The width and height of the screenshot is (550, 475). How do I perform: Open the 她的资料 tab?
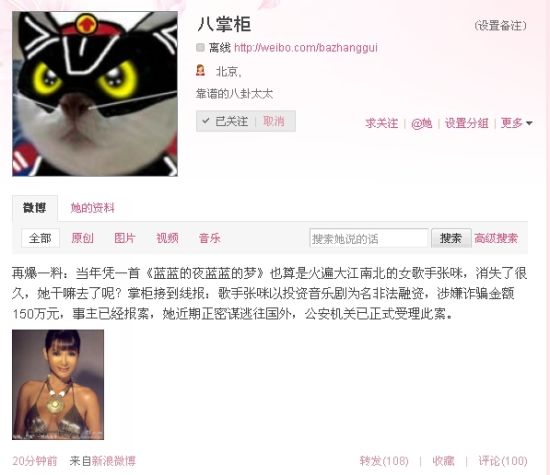pyautogui.click(x=93, y=208)
